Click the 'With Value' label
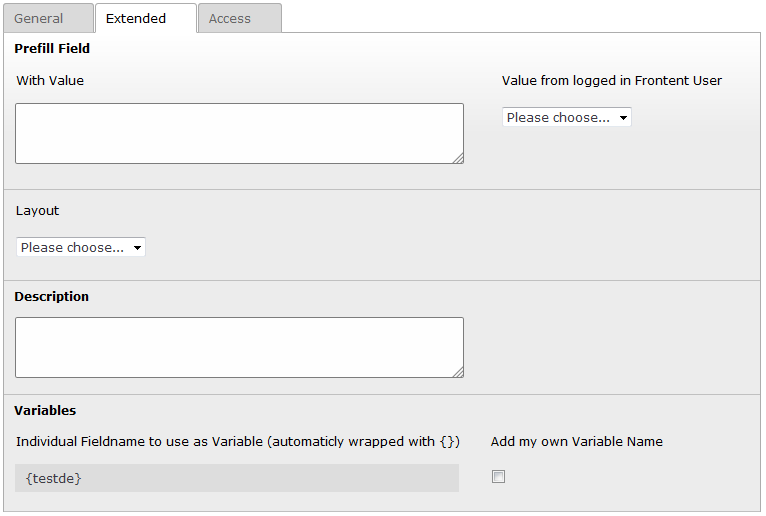766x516 pixels. click(x=50, y=80)
